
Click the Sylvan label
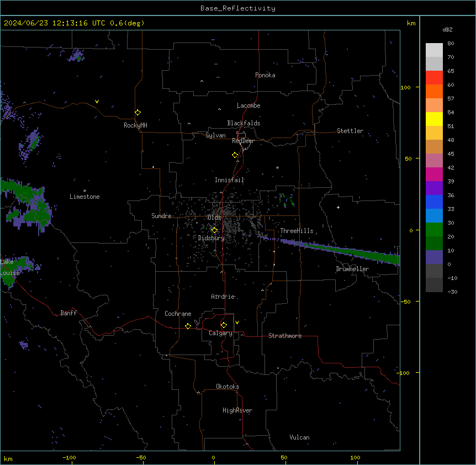click(215, 135)
